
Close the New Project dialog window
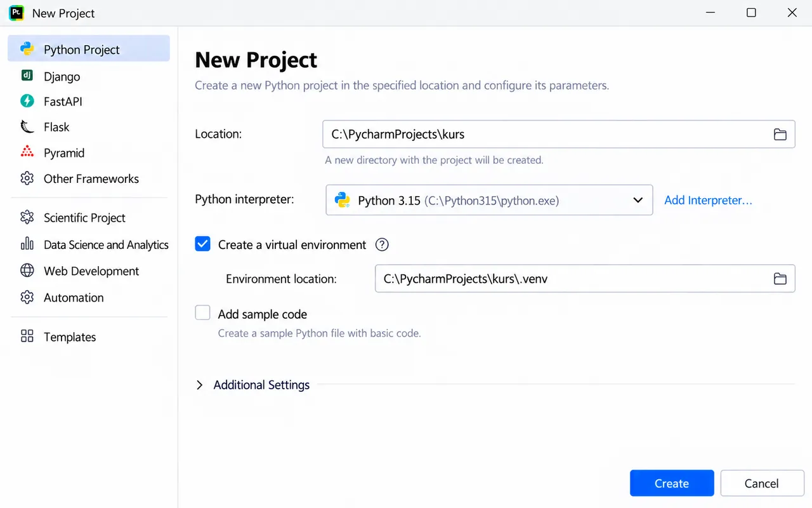pyautogui.click(x=792, y=13)
